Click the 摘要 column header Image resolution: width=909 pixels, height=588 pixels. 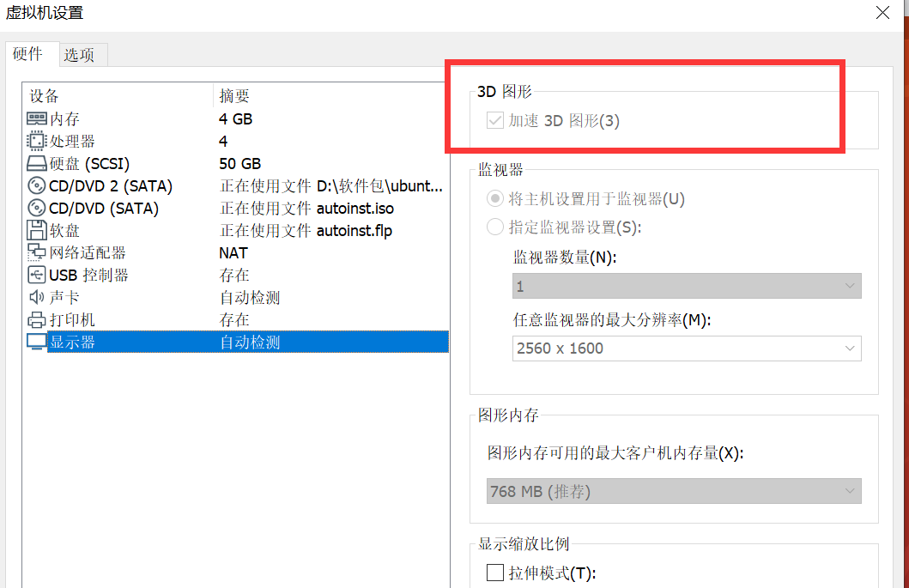tap(331, 95)
